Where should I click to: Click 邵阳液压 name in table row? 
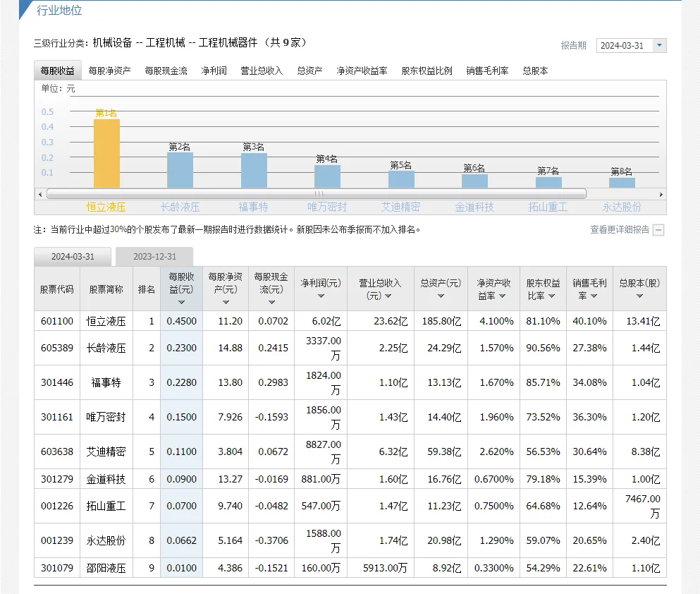coord(106,568)
